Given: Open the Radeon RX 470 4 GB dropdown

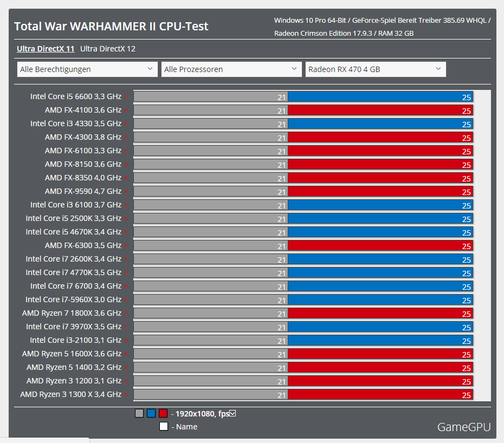Looking at the screenshot, I should [x=376, y=69].
